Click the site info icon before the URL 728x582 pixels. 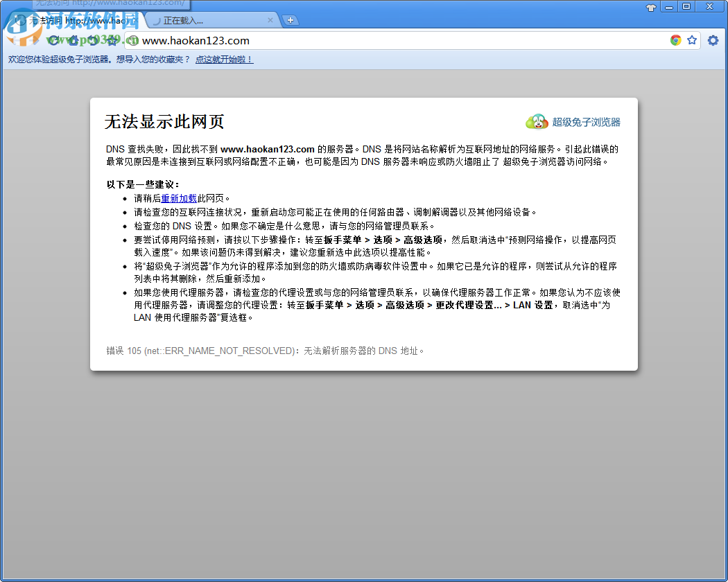[133, 40]
